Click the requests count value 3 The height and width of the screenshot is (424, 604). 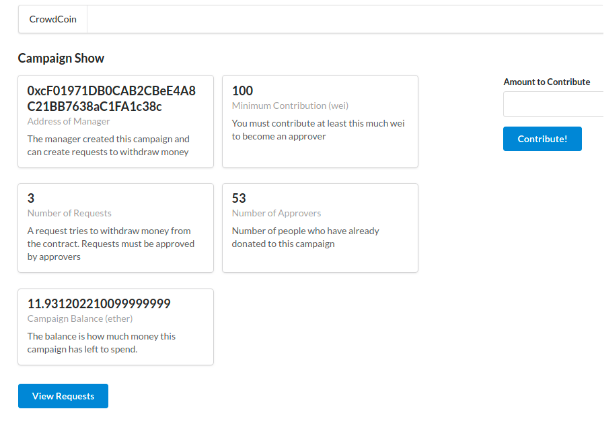31,198
